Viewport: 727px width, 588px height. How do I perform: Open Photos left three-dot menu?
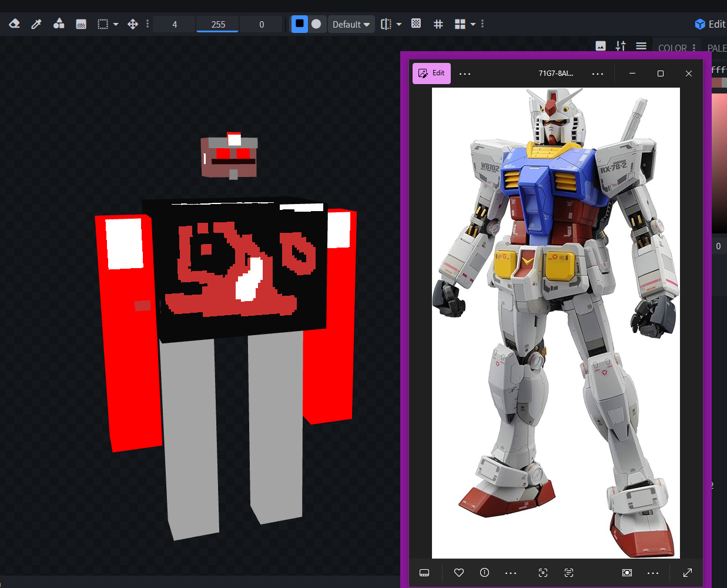(465, 73)
